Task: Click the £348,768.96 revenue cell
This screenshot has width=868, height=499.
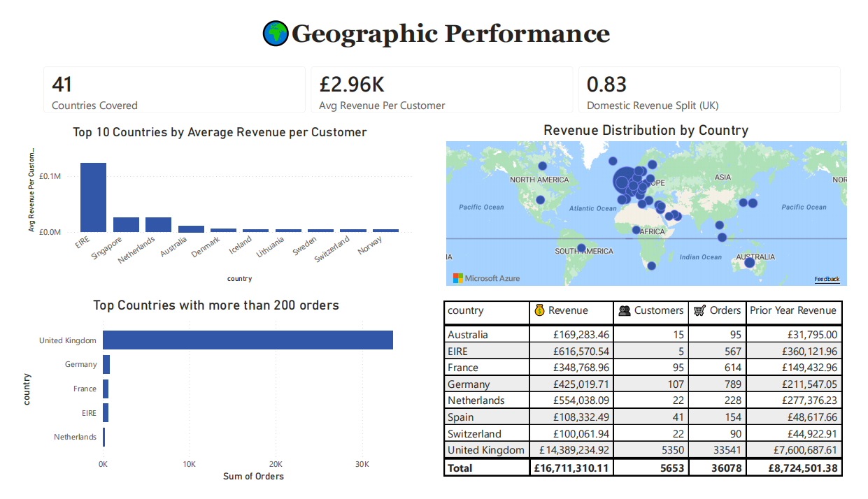Action: 571,368
